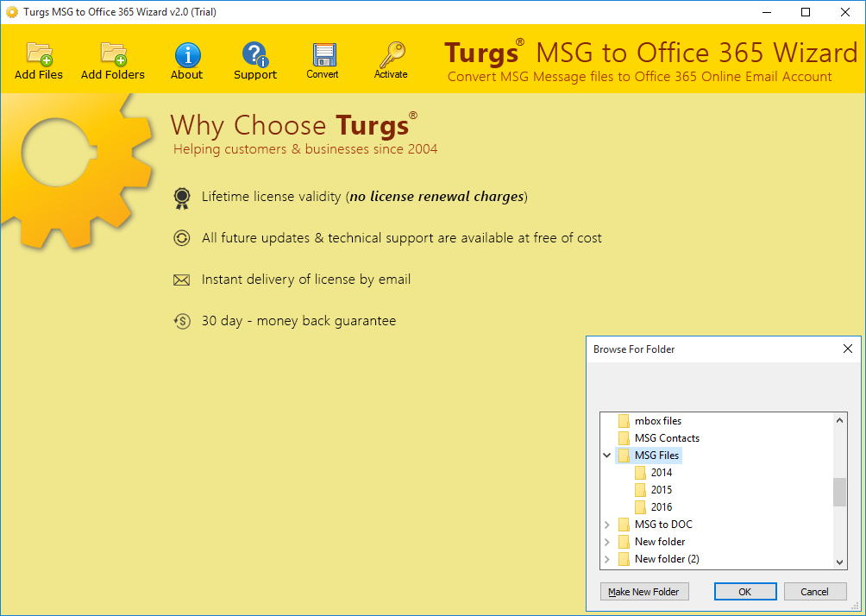Click the Convert floppy disk icon
Image resolution: width=866 pixels, height=616 pixels.
[324, 54]
